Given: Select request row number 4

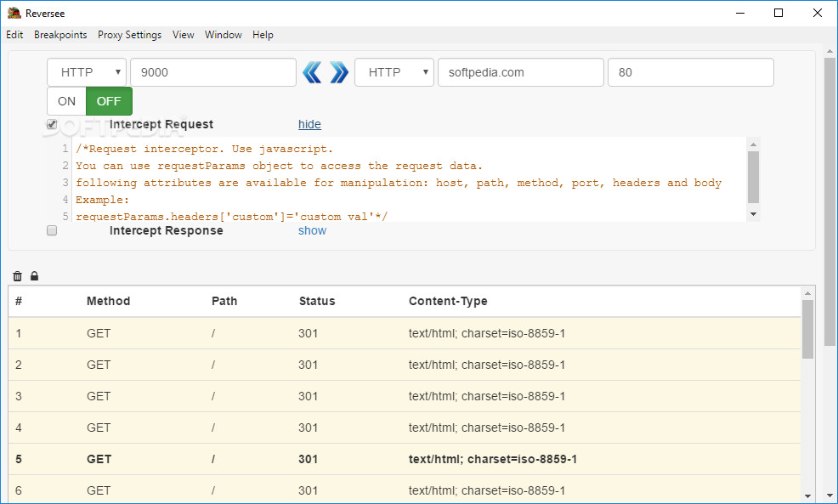Looking at the screenshot, I should pos(405,428).
